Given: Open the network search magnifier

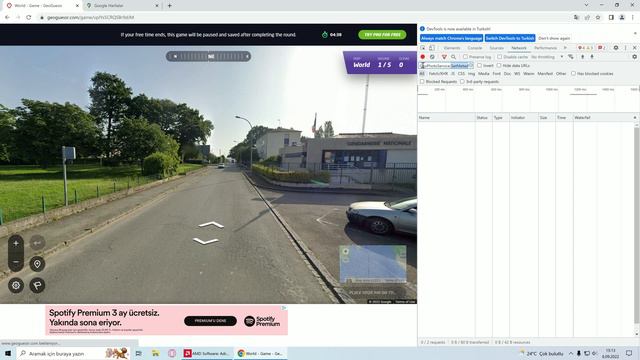Looking at the screenshot, I should tap(453, 57).
